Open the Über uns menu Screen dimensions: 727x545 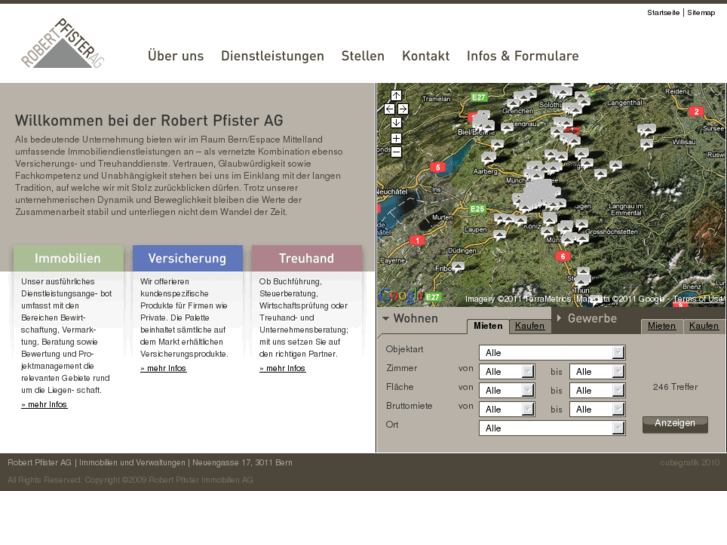[x=176, y=56]
